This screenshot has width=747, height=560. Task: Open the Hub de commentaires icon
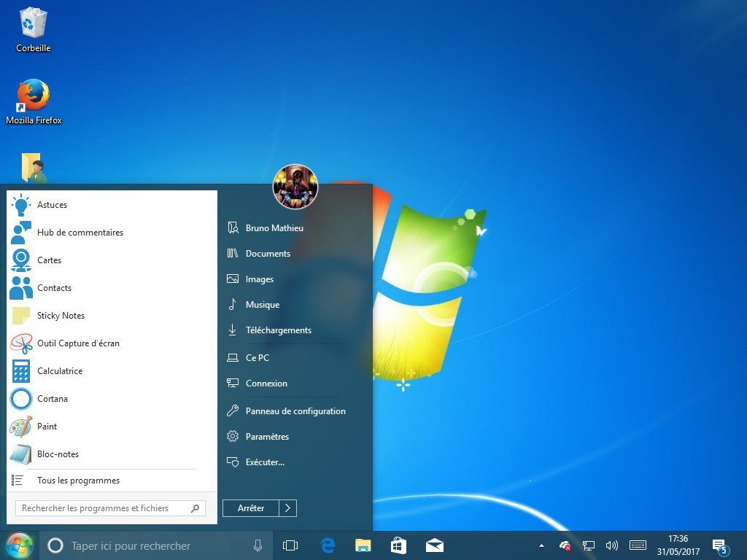[21, 233]
